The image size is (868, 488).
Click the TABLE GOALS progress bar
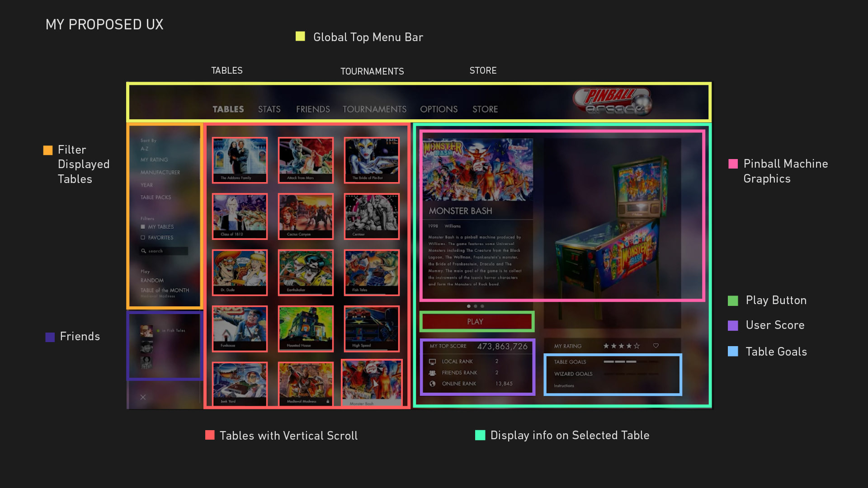pyautogui.click(x=631, y=362)
